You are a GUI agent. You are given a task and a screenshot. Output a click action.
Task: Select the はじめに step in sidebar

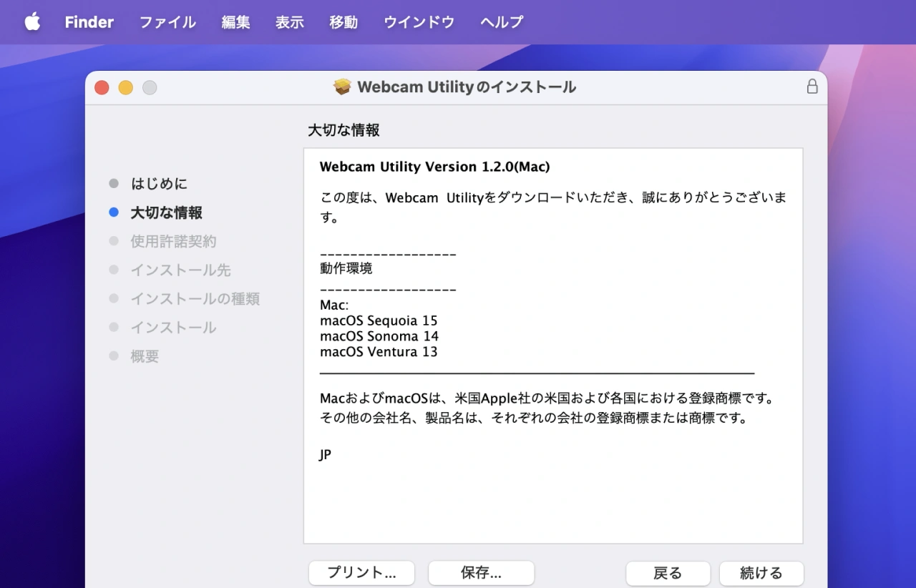[159, 184]
